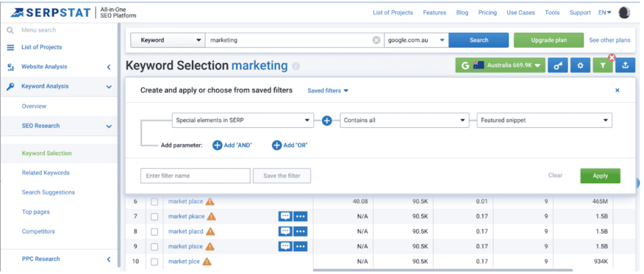Open the google.com.au database dropdown
644x274 pixels.
(x=415, y=40)
